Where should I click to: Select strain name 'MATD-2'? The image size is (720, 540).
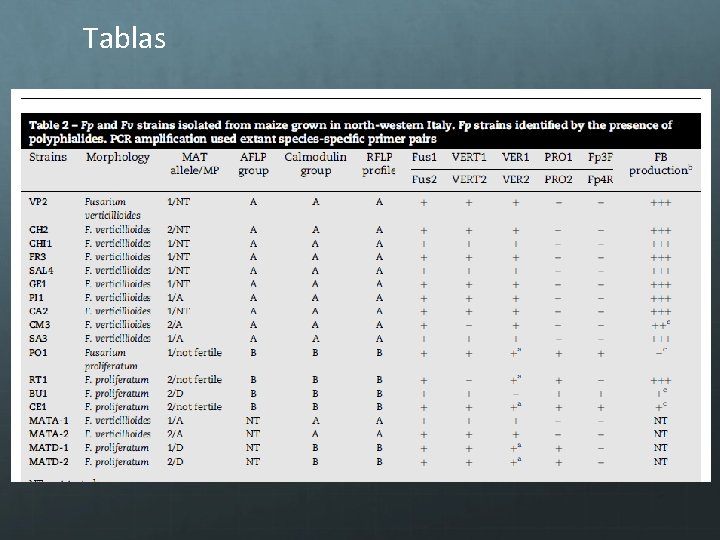point(49,461)
